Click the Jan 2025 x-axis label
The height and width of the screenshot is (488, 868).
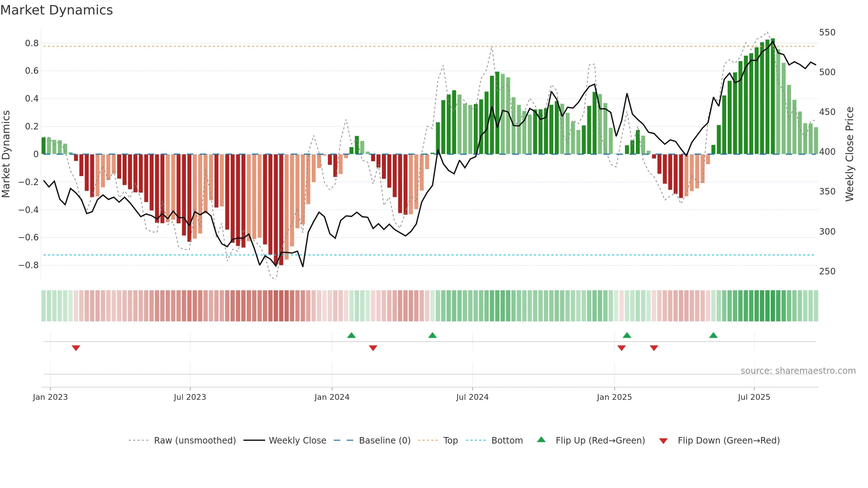(x=614, y=397)
